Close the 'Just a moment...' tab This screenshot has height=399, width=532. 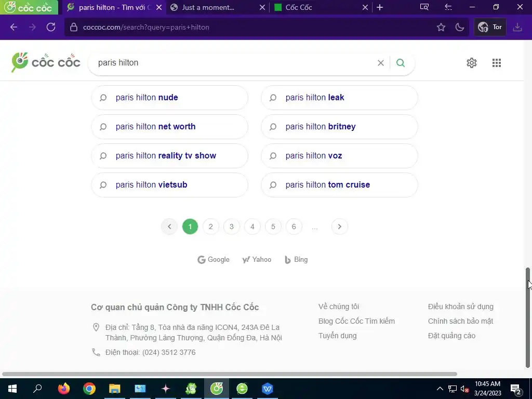point(262,7)
